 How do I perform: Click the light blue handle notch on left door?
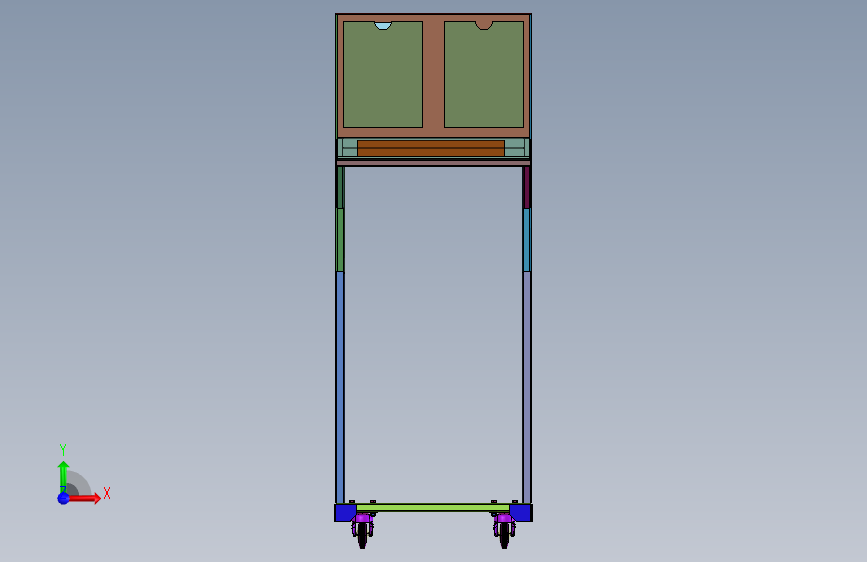(x=383, y=25)
